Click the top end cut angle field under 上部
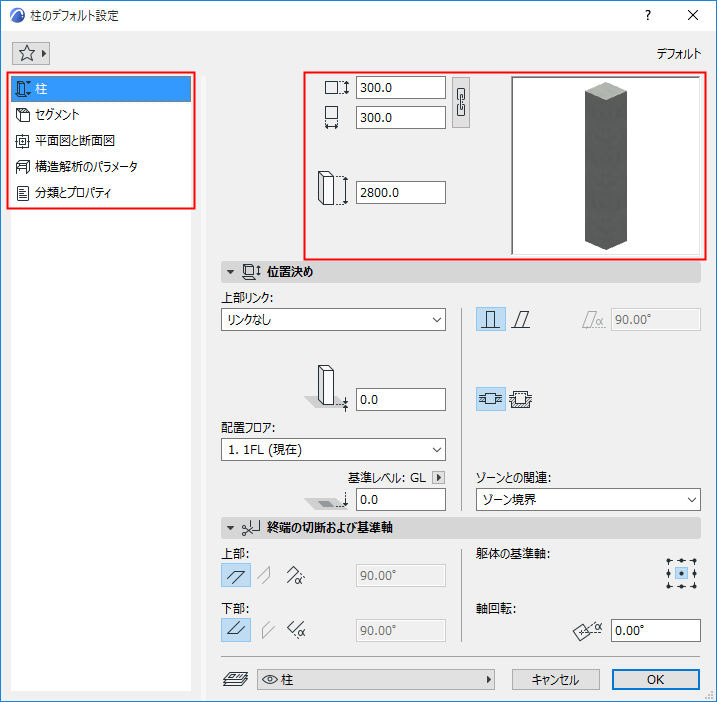The height and width of the screenshot is (702, 717). coord(401,576)
